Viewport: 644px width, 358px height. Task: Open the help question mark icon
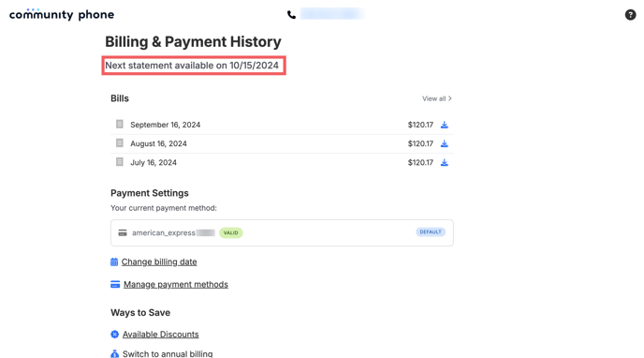tap(631, 15)
